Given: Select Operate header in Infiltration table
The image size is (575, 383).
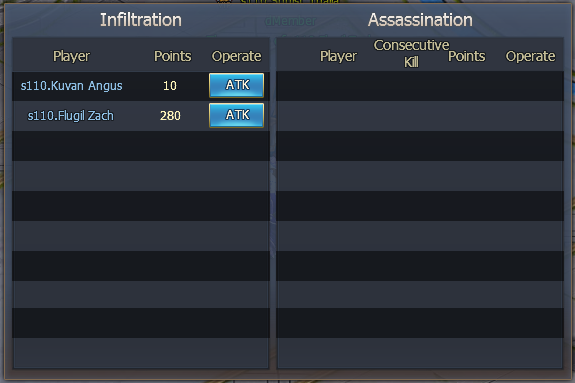Looking at the screenshot, I should (237, 56).
